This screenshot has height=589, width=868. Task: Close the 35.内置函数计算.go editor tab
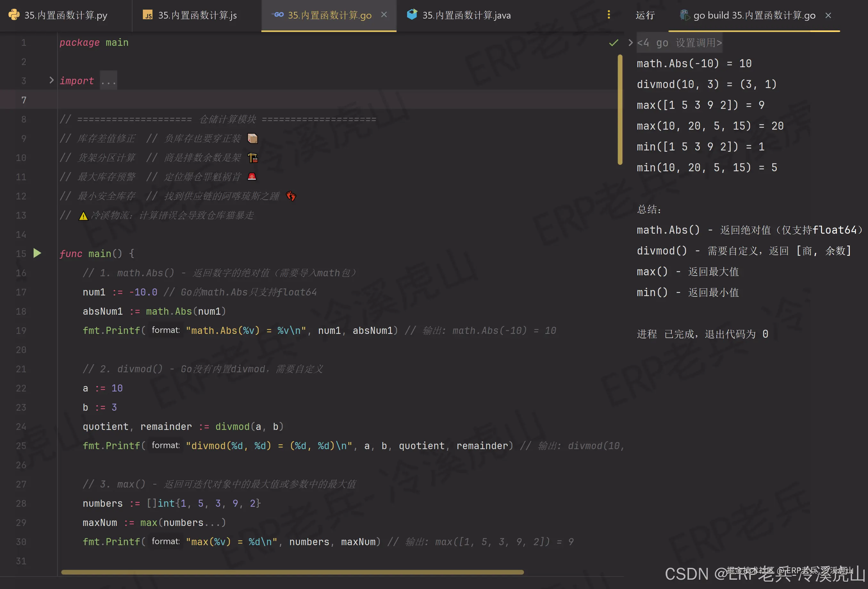[x=384, y=14]
